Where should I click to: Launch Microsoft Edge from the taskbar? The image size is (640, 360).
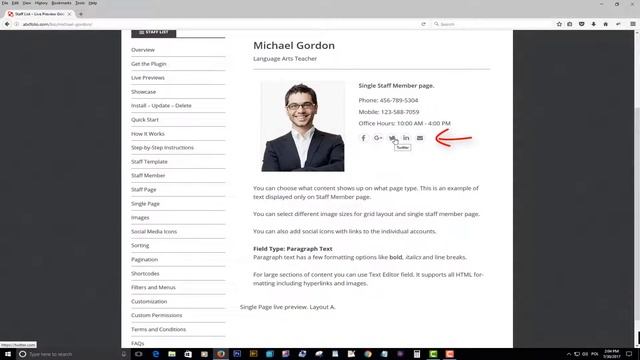[156, 354]
